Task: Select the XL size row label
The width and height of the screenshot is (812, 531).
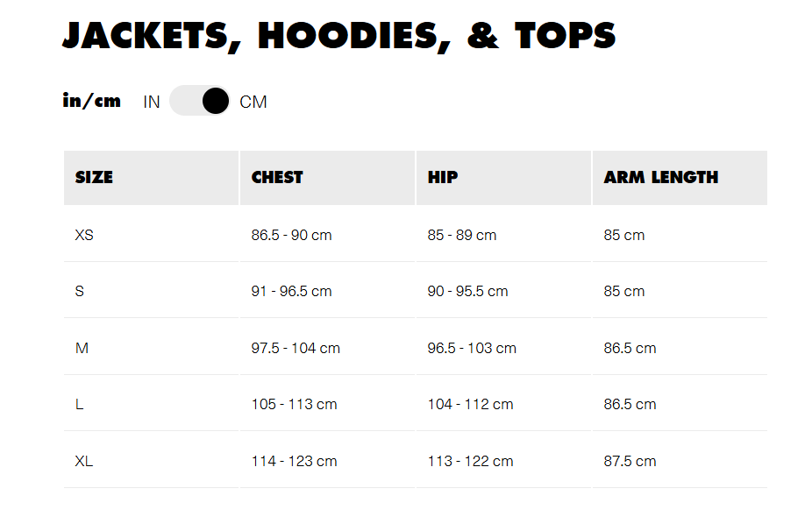Action: click(x=84, y=461)
